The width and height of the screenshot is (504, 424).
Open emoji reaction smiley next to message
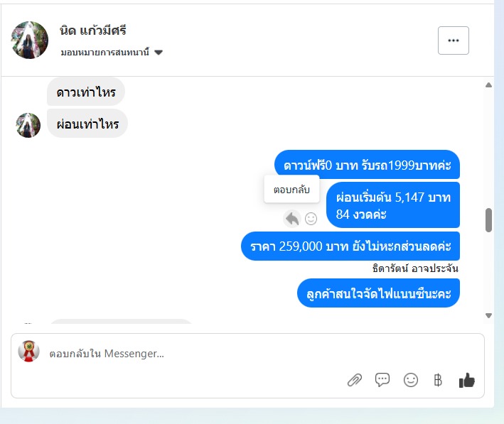click(x=311, y=219)
